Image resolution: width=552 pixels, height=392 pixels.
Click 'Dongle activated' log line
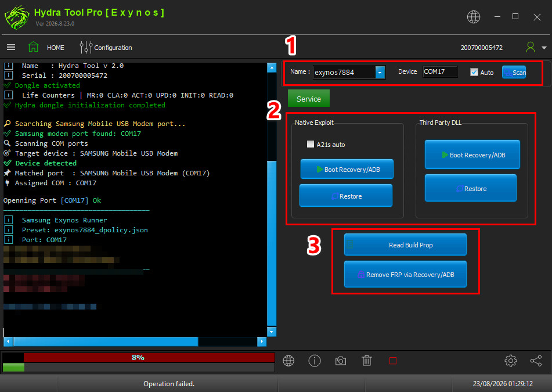(x=47, y=85)
